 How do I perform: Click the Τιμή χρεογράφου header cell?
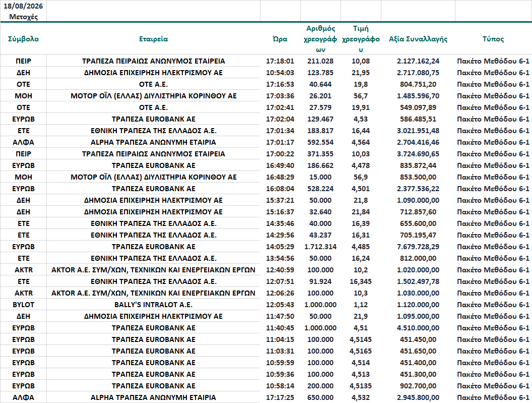(361, 39)
